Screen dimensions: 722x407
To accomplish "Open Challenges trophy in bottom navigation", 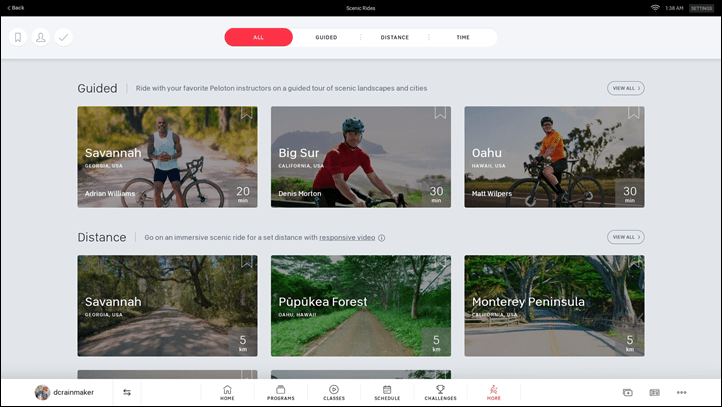I will pyautogui.click(x=440, y=393).
